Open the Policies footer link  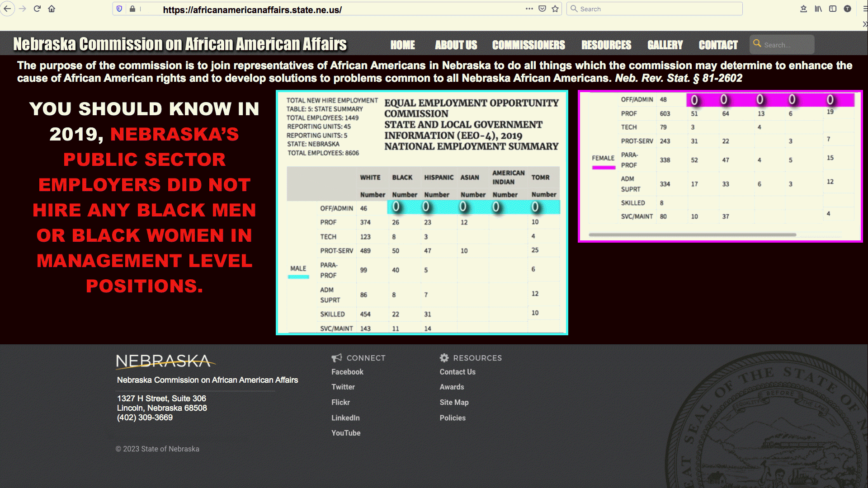pos(453,418)
